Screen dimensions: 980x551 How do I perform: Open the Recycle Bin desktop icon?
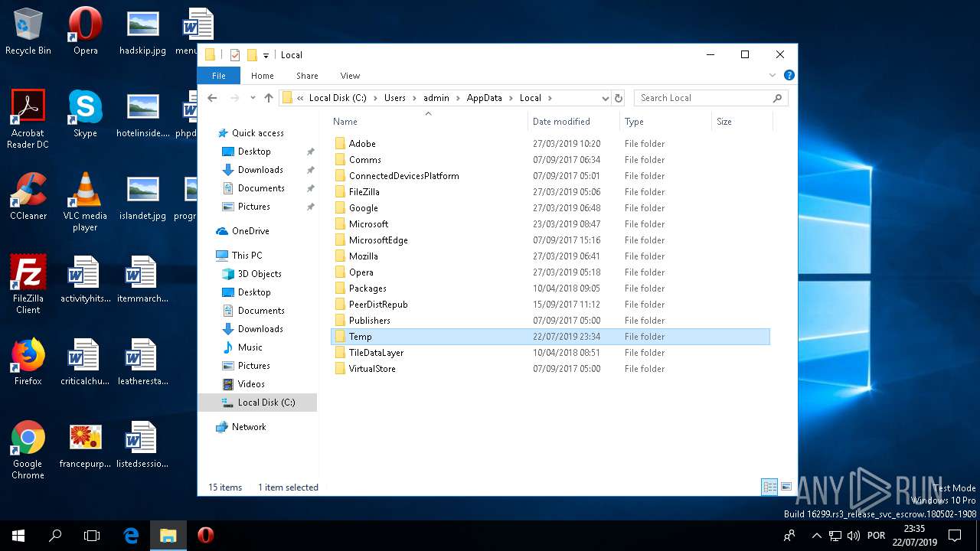[28, 31]
